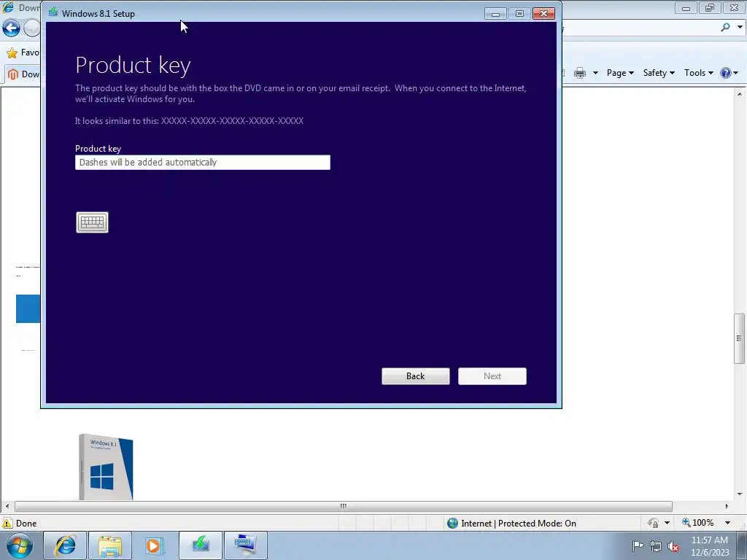This screenshot has width=747, height=560.
Task: Expand the privacy report dropdown arrow
Action: pos(667,524)
